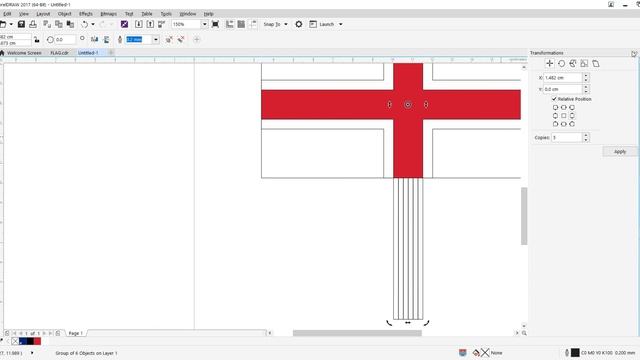The height and width of the screenshot is (360, 640).
Task: Click the Ungroup all objects icon
Action: [181, 40]
